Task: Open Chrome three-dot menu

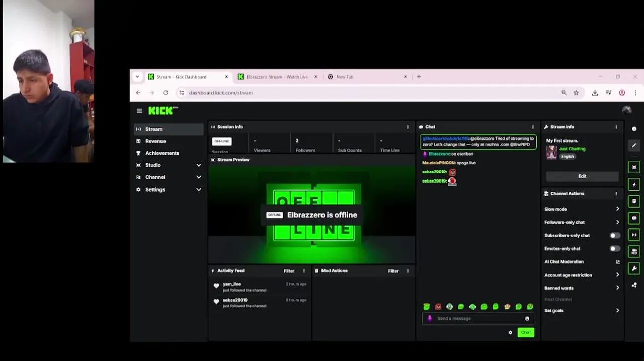Action: tap(635, 93)
